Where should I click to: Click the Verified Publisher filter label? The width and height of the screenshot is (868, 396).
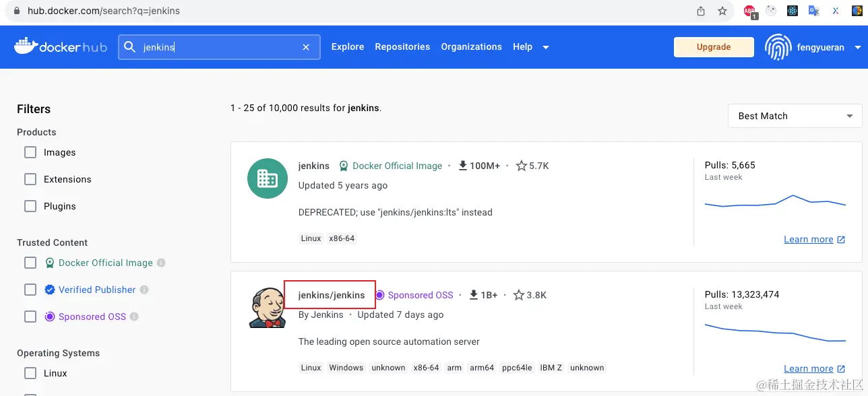[97, 290]
